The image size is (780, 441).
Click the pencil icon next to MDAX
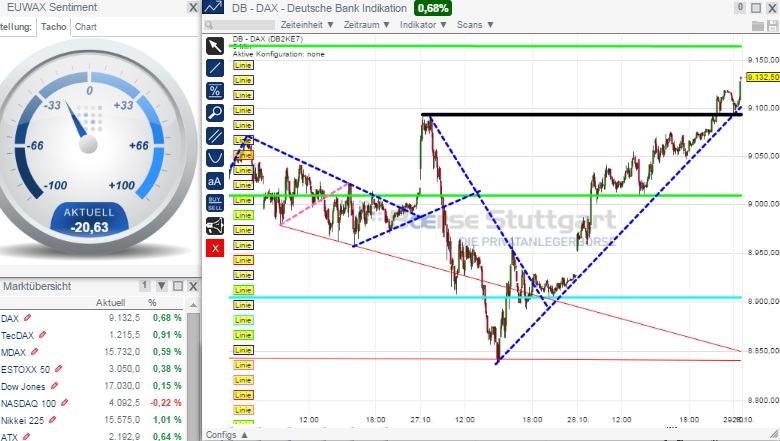(34, 352)
